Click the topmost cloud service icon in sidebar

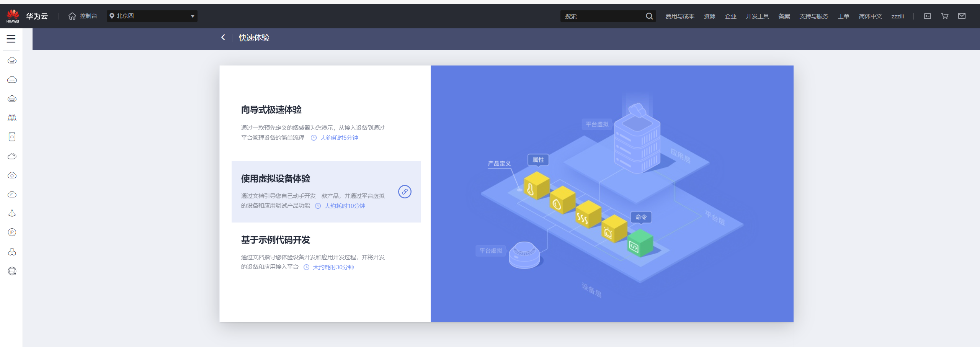coord(11,60)
